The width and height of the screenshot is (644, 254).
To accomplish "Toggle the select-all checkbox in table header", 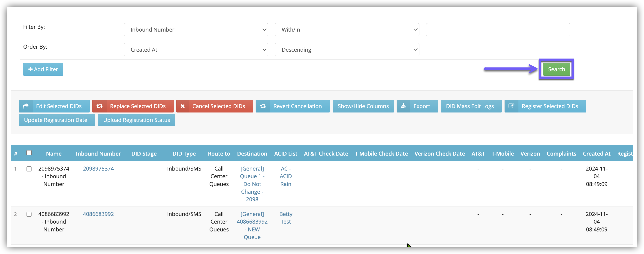I will [29, 153].
